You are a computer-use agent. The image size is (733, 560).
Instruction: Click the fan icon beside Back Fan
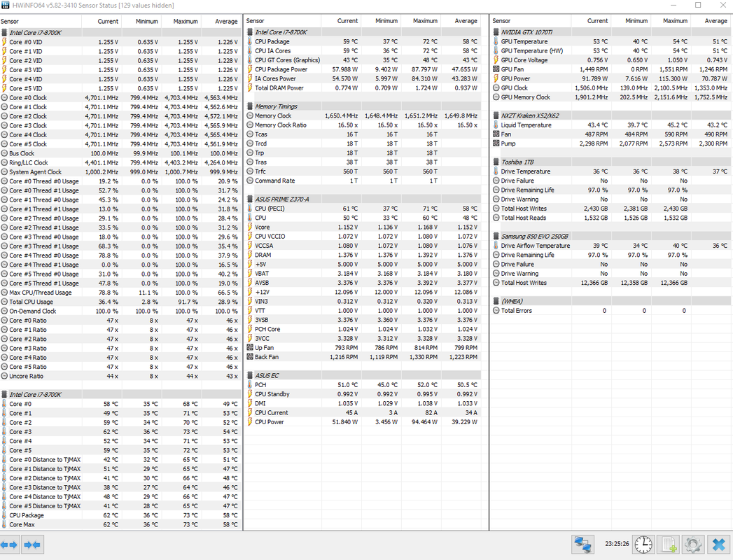click(x=250, y=357)
